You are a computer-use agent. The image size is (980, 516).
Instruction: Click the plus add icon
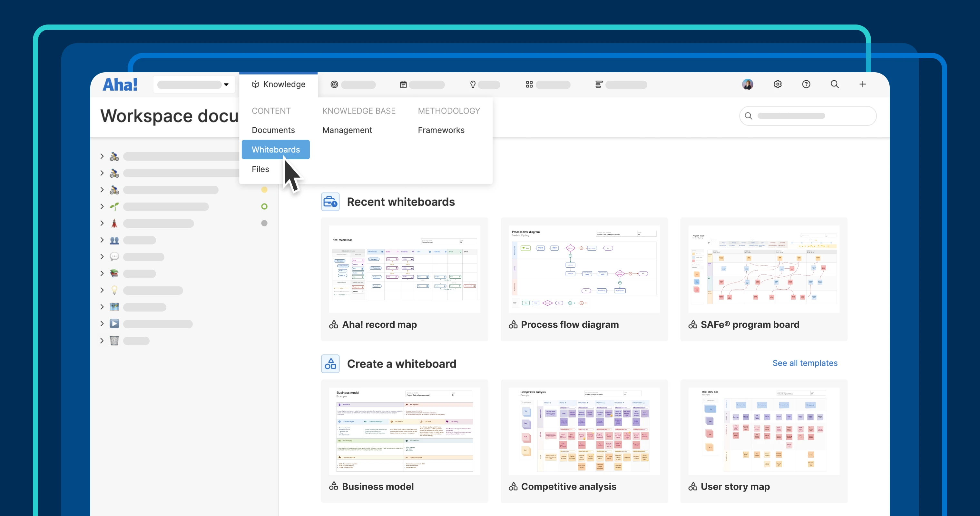862,84
